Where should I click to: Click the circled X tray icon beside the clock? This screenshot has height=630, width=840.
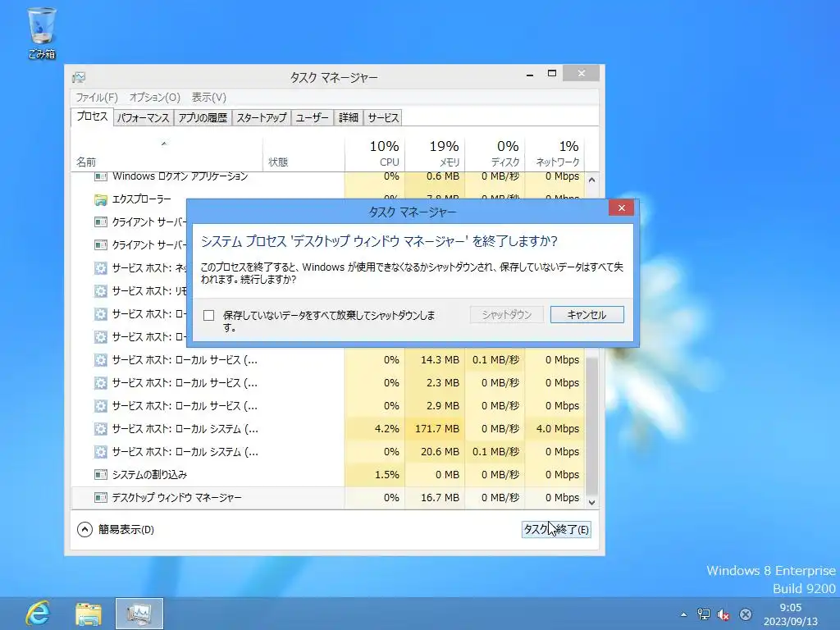745,614
